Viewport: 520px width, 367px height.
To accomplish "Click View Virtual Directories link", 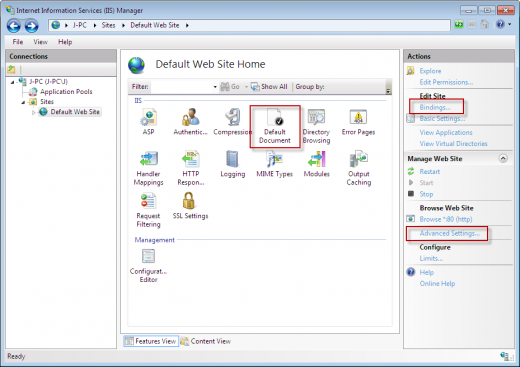I will click(453, 144).
